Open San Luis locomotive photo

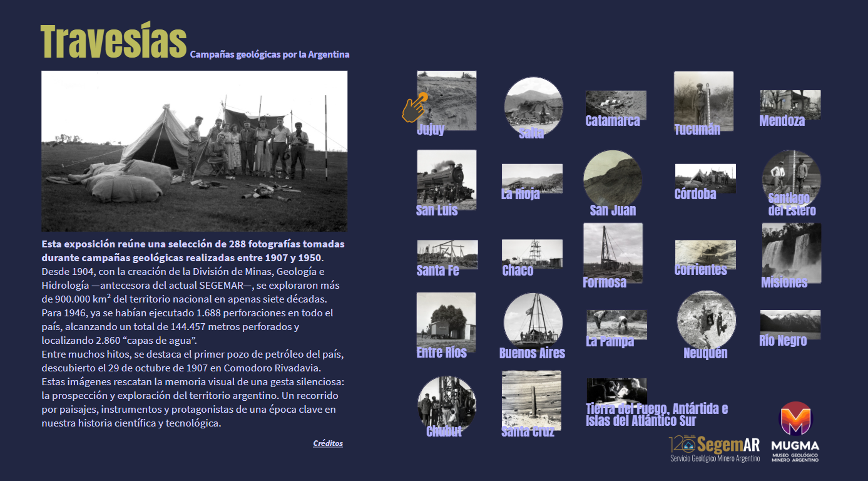[x=446, y=179]
